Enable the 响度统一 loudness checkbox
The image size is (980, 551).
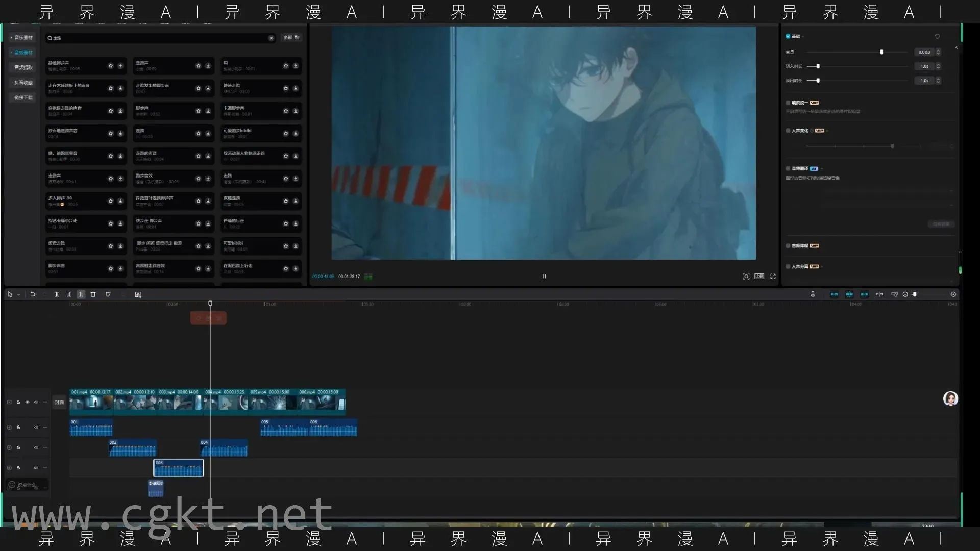[788, 103]
